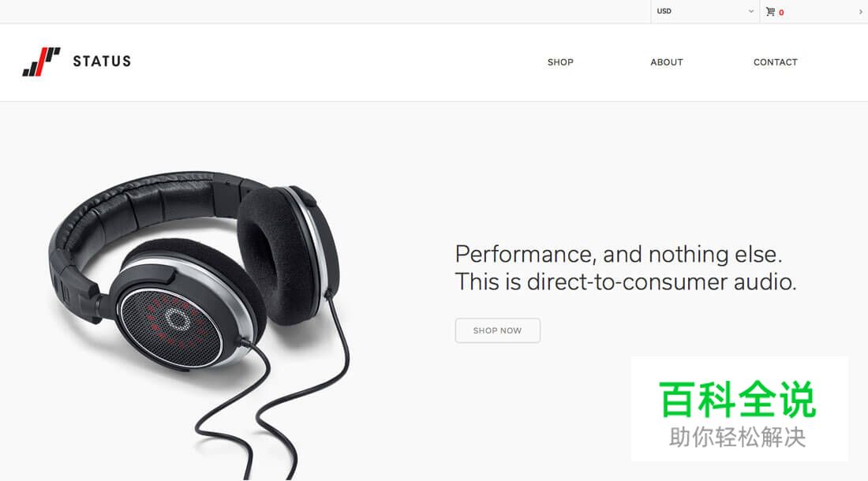This screenshot has height=481, width=868.
Task: Click the red and black Status logo mark
Action: [42, 62]
